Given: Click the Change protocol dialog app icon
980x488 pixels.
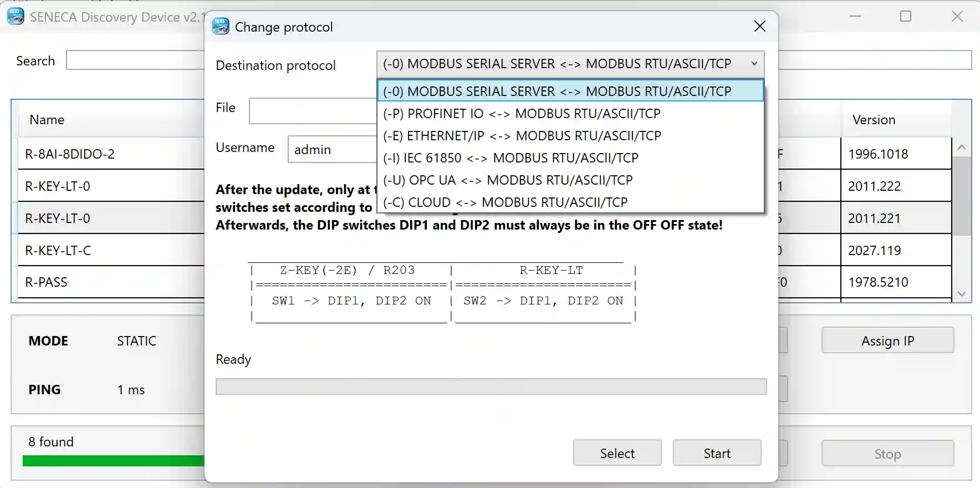Looking at the screenshot, I should click(x=220, y=26).
